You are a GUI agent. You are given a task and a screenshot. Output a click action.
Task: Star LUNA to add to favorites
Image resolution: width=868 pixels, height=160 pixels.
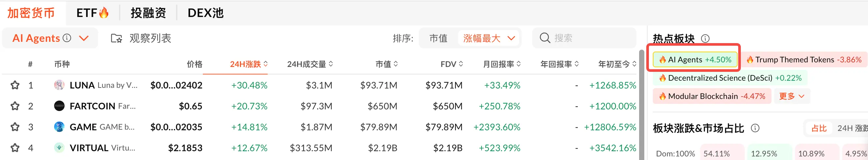coord(15,85)
